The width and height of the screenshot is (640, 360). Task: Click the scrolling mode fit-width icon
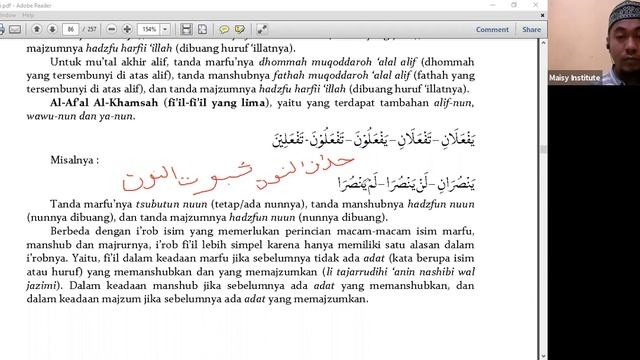tap(187, 29)
